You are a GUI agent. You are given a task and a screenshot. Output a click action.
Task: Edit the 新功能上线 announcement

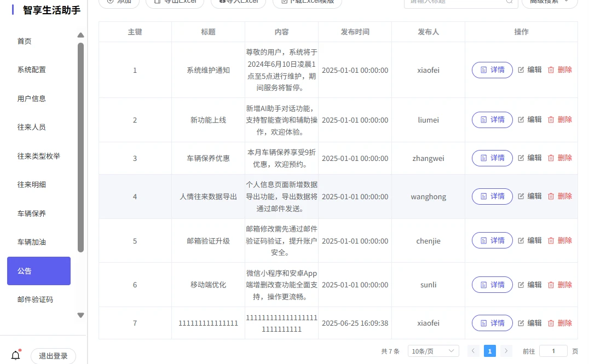pyautogui.click(x=530, y=120)
